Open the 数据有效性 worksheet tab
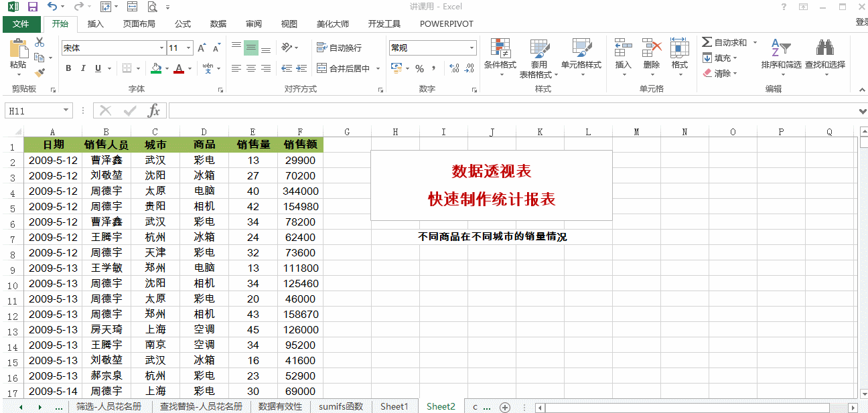Image resolution: width=868 pixels, height=413 pixels. pos(281,407)
